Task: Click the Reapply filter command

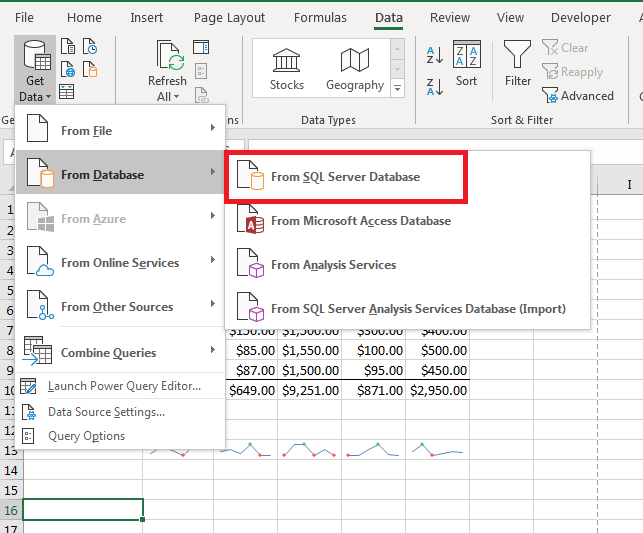Action: tap(572, 72)
